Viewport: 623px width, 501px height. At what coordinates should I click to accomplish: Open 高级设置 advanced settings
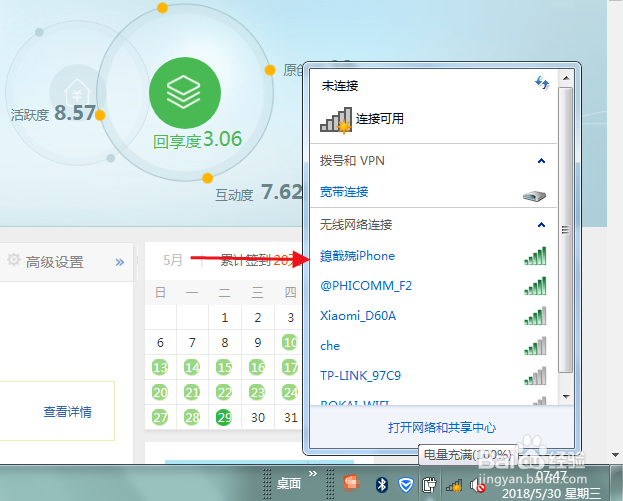click(x=54, y=262)
